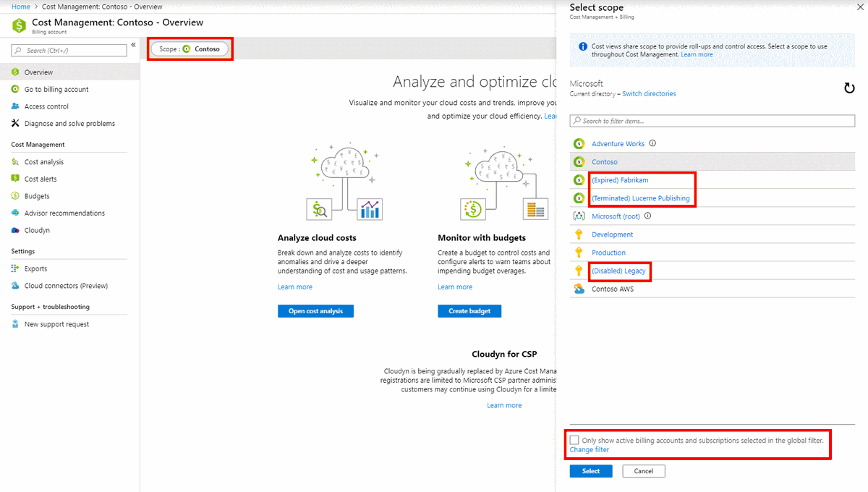Open New support request menu item
The height and width of the screenshot is (492, 868).
pos(57,324)
